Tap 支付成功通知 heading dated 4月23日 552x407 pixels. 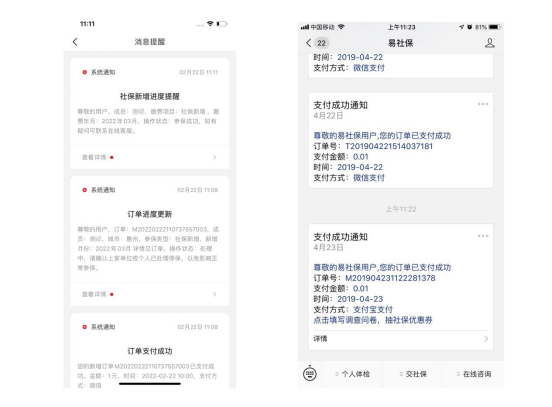tap(340, 237)
